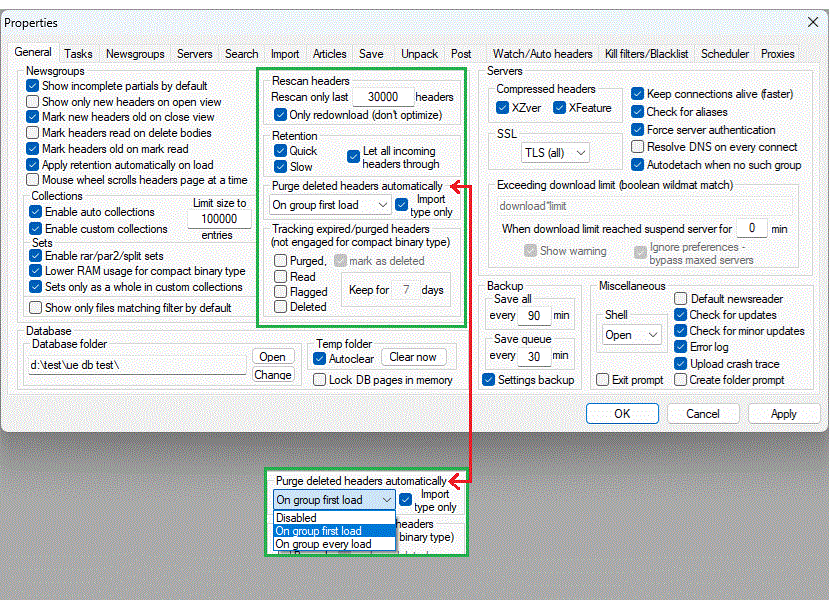The height and width of the screenshot is (600, 830).
Task: Open the Kill filters/Blacklist tab
Action: (x=646, y=54)
